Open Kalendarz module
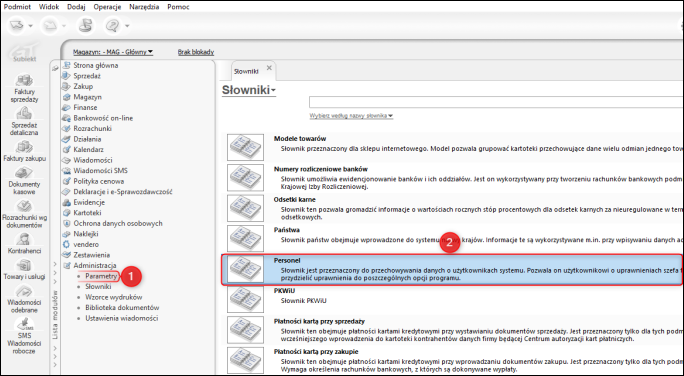684x376 pixels. pos(88,150)
